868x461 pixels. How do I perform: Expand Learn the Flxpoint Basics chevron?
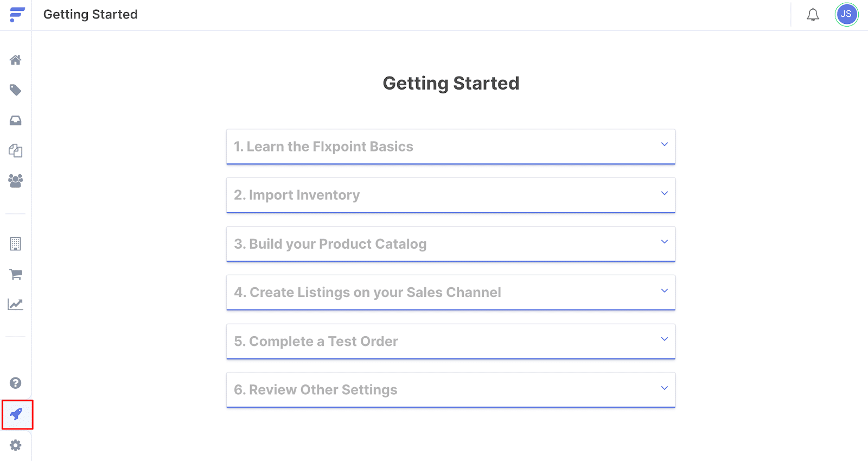[664, 144]
